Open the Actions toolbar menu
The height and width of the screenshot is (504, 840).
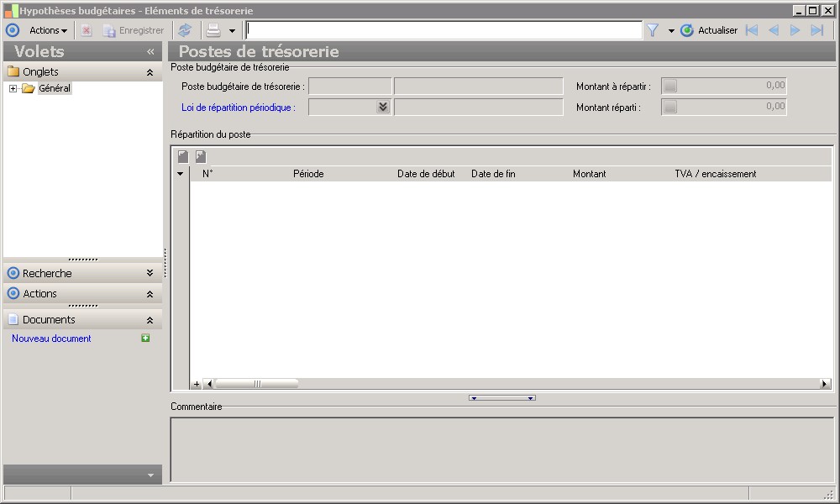48,30
